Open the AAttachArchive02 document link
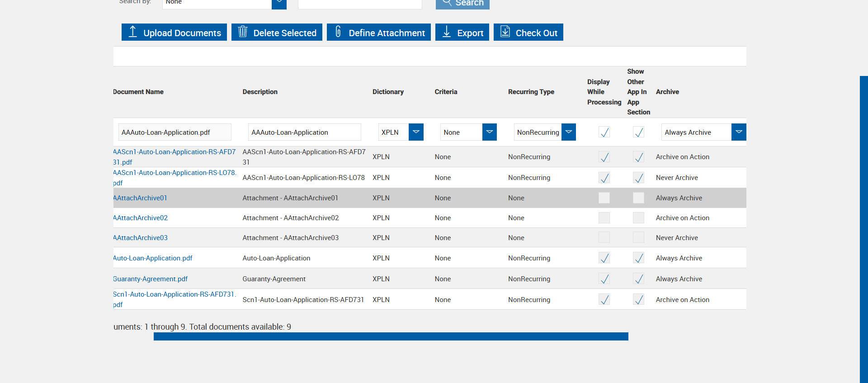Screen dimensions: 868x383 140,218
